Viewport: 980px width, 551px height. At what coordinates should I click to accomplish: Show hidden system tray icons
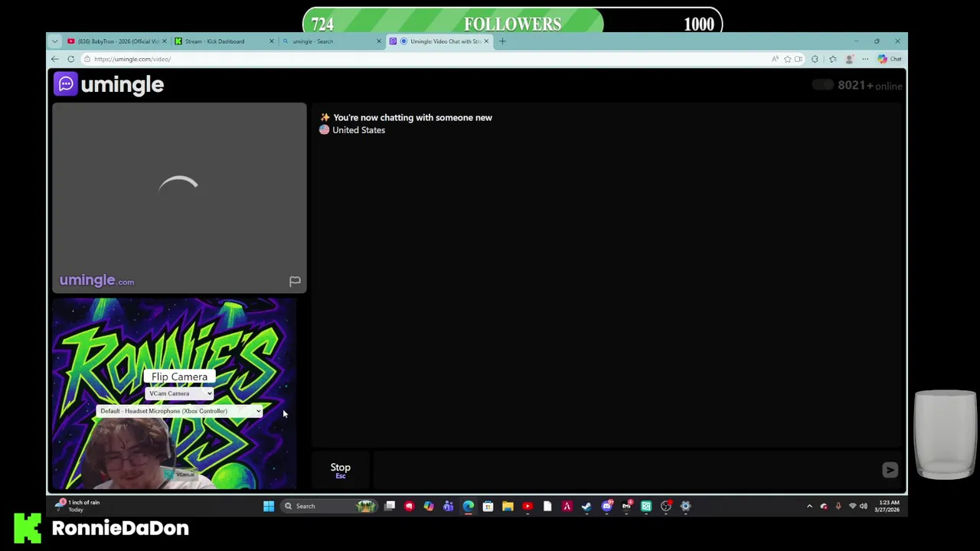click(809, 506)
